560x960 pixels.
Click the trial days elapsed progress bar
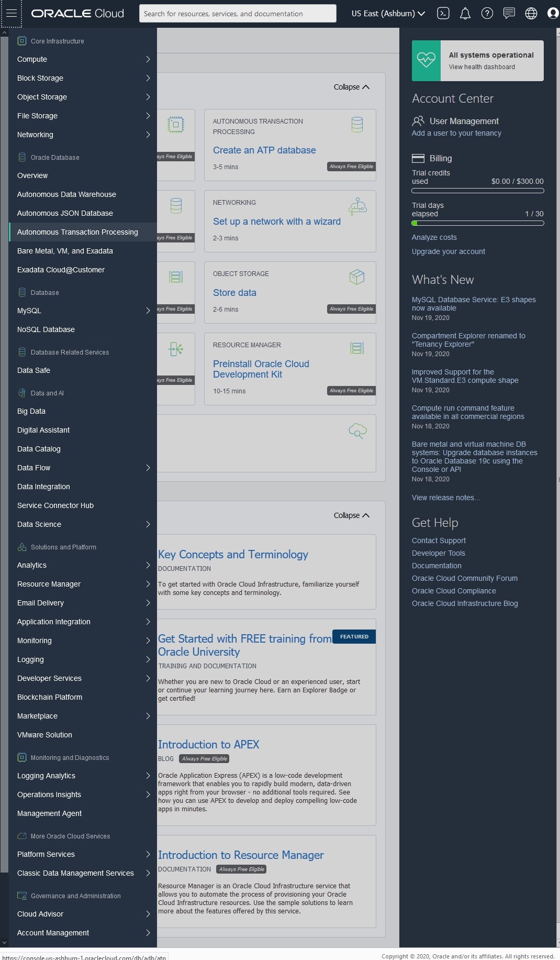pyautogui.click(x=478, y=223)
